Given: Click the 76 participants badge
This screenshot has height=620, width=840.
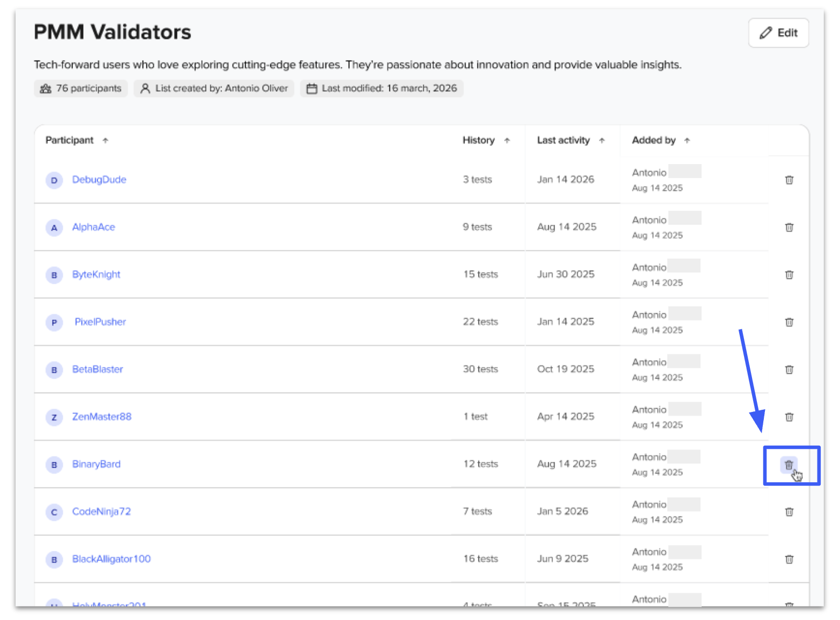Looking at the screenshot, I should pos(81,88).
